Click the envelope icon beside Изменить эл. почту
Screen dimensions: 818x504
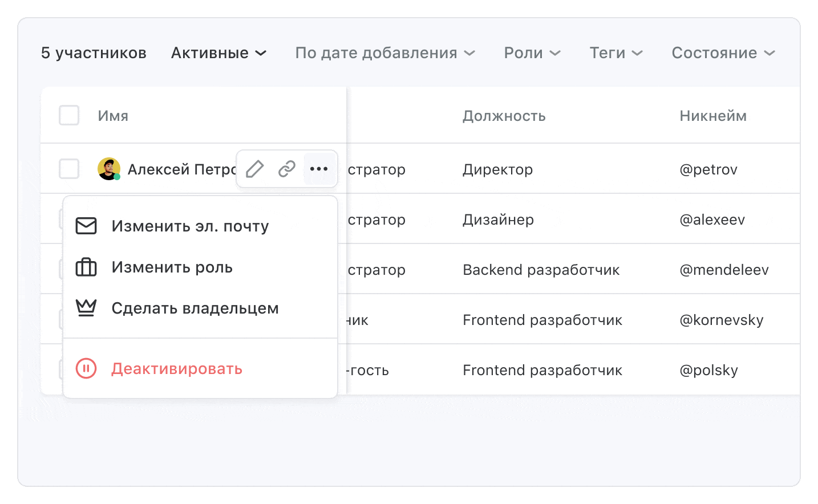[86, 226]
